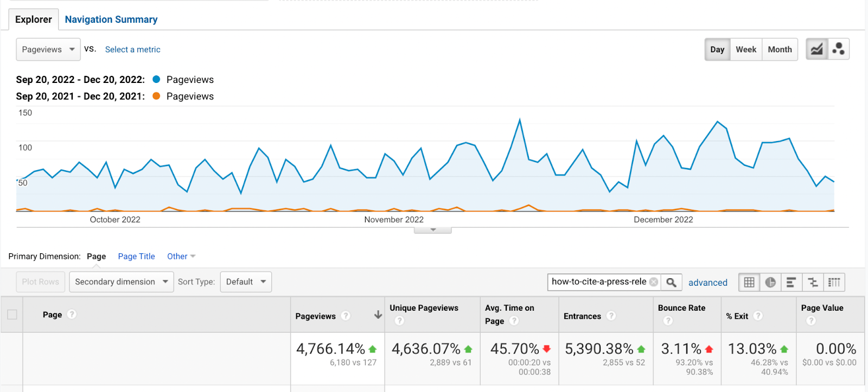Image resolution: width=868 pixels, height=392 pixels.
Task: Sort by Pageviews descending arrow
Action: point(378,315)
